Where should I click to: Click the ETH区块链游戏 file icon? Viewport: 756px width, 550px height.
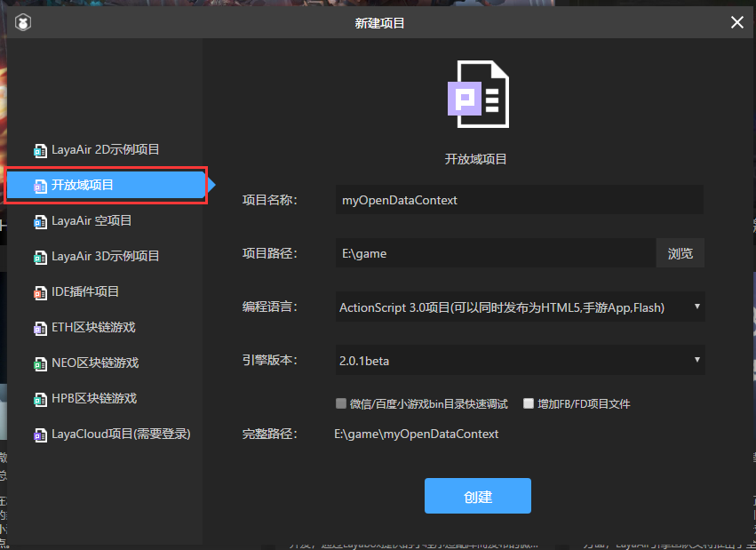click(x=40, y=328)
